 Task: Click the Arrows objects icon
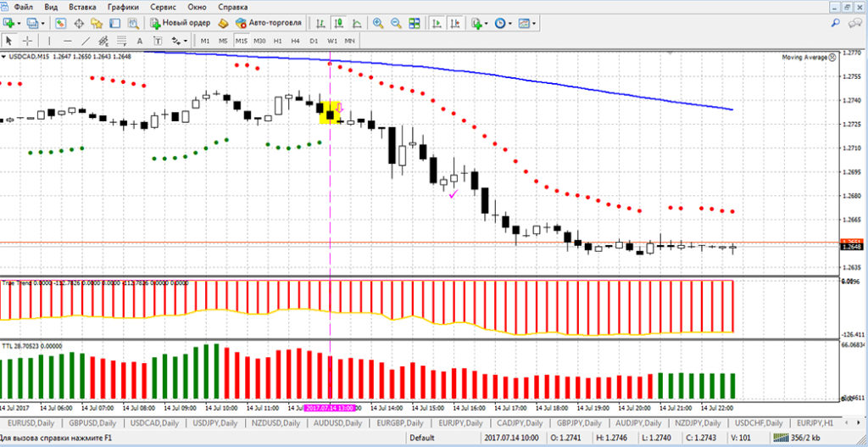[176, 41]
